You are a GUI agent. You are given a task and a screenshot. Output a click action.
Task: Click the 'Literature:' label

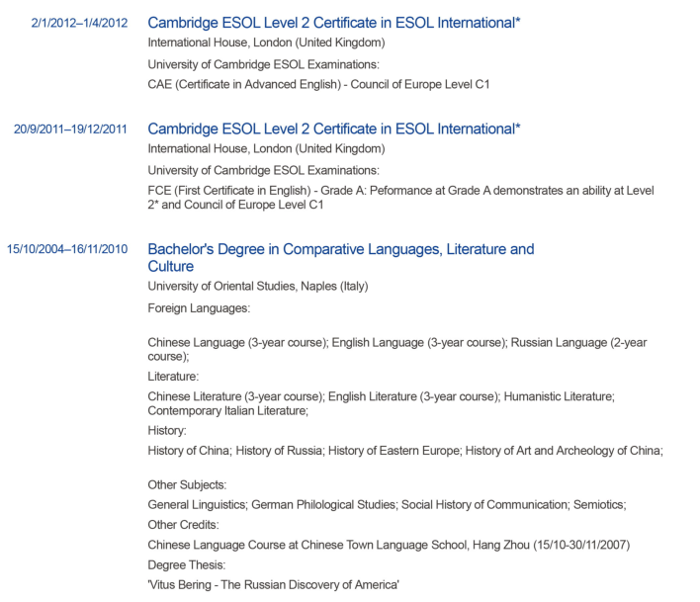tap(173, 377)
